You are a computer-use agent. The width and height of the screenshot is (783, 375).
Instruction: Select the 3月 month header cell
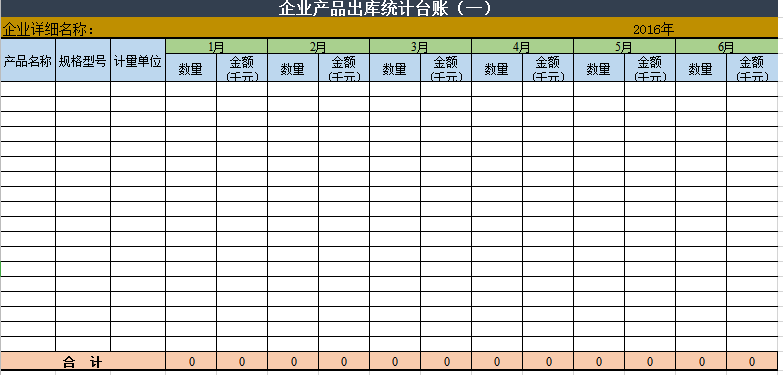point(420,46)
